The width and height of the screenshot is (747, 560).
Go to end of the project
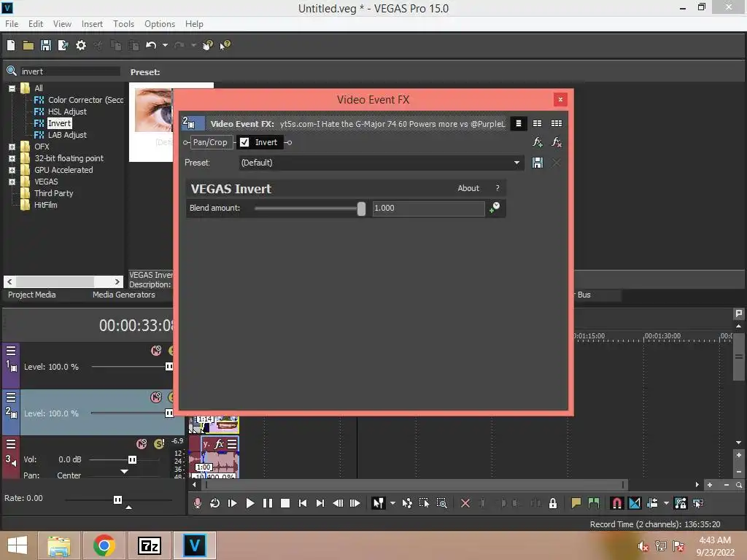pyautogui.click(x=320, y=503)
